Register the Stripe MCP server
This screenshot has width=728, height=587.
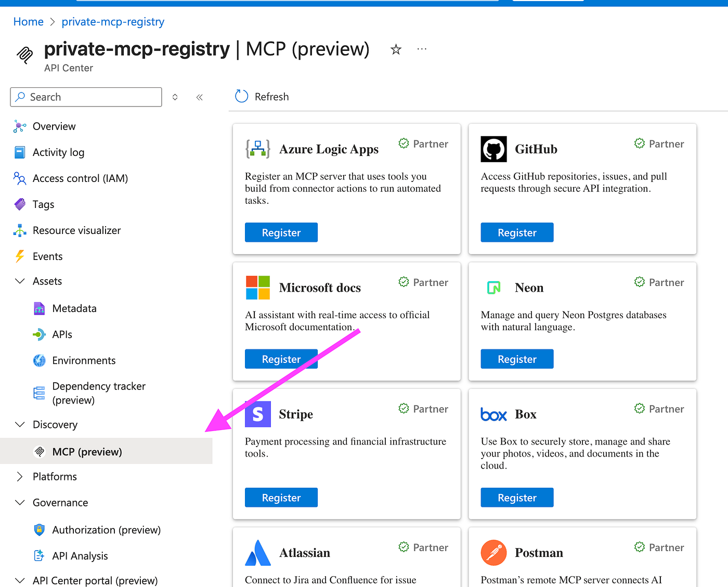point(281,497)
